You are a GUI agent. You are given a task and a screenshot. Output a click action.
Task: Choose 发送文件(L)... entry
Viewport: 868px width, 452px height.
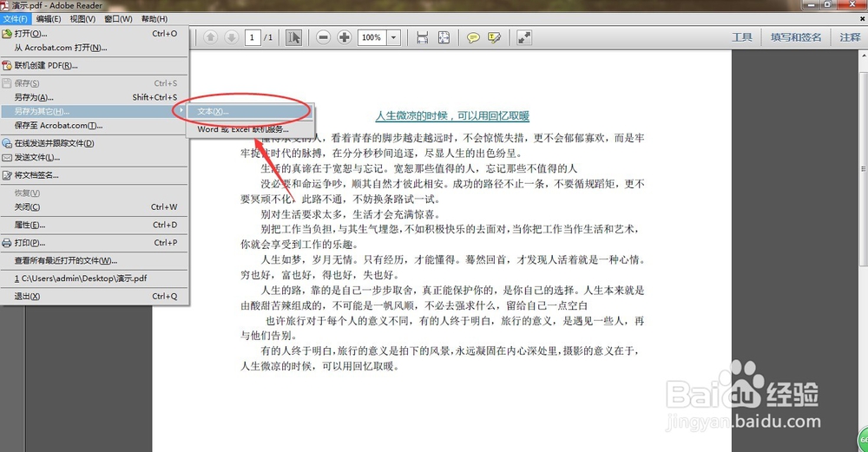[94, 158]
